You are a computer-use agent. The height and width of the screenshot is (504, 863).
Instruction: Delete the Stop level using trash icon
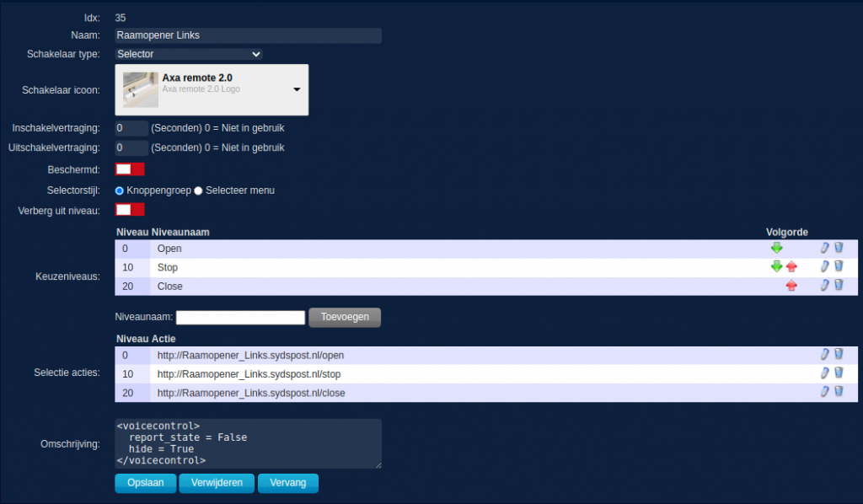839,266
